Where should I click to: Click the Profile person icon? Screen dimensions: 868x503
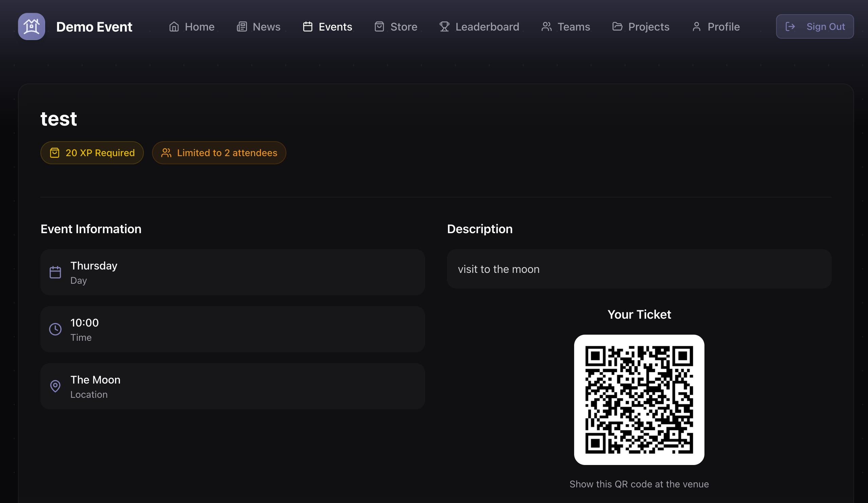click(696, 26)
